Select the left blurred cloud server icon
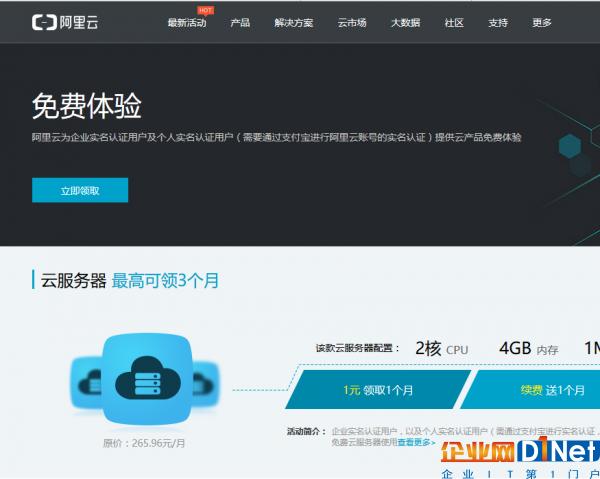The height and width of the screenshot is (479, 600). [86, 382]
